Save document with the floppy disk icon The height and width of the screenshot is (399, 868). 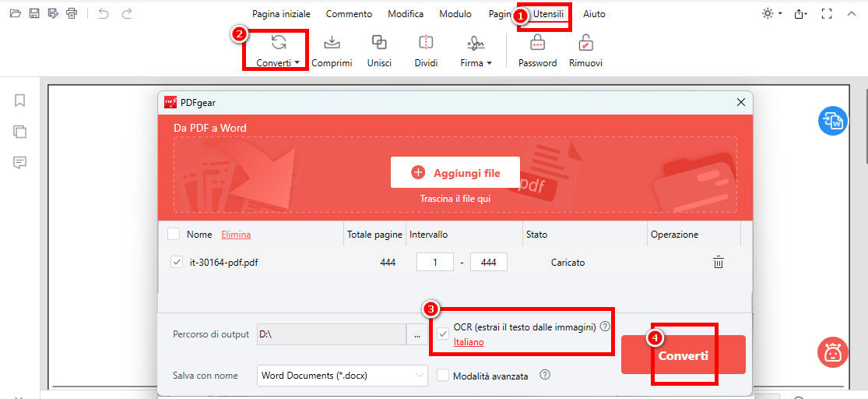click(x=34, y=14)
